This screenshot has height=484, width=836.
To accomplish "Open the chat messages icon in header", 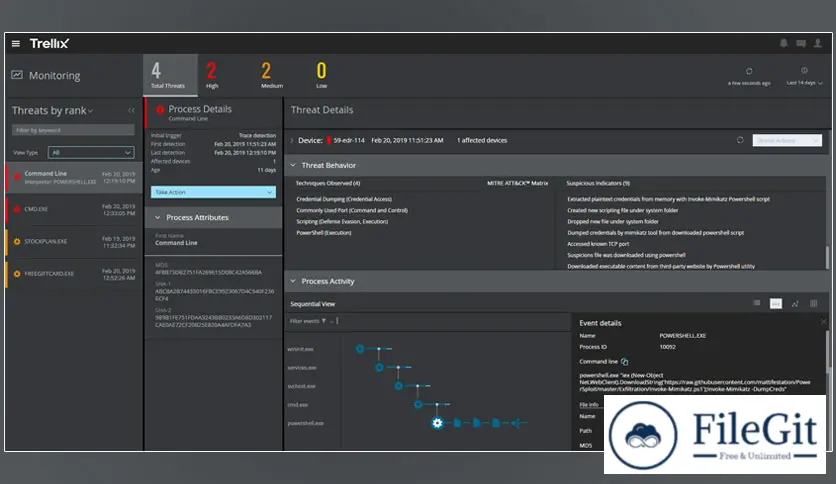I will pyautogui.click(x=801, y=44).
